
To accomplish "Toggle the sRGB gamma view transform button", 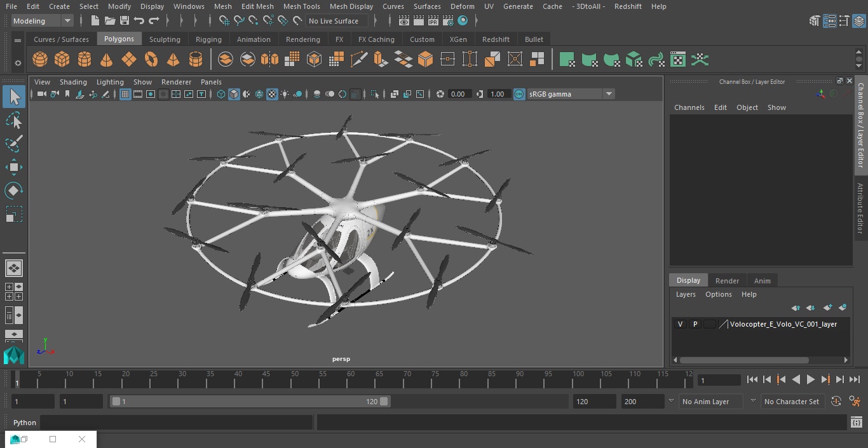I will 519,94.
